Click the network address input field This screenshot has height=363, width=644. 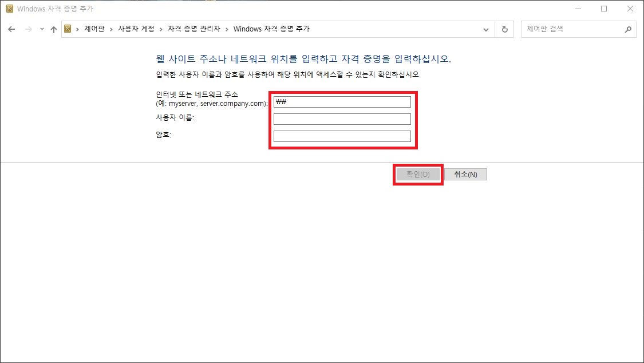[342, 102]
